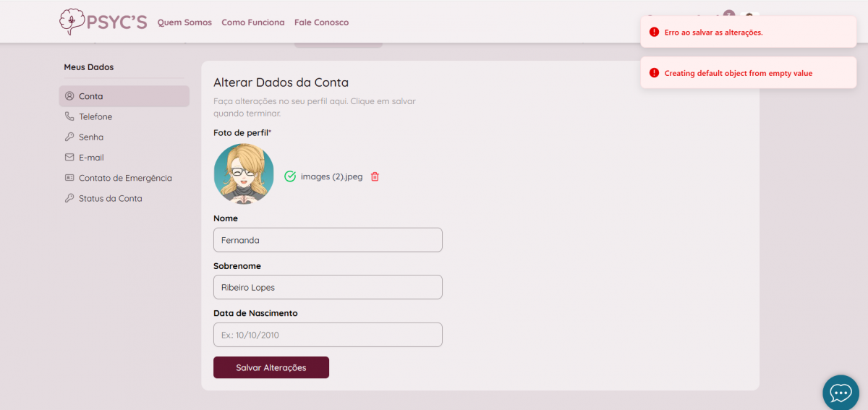
Task: Click the error icon on 'Erro ao salvar' toast
Action: point(654,32)
